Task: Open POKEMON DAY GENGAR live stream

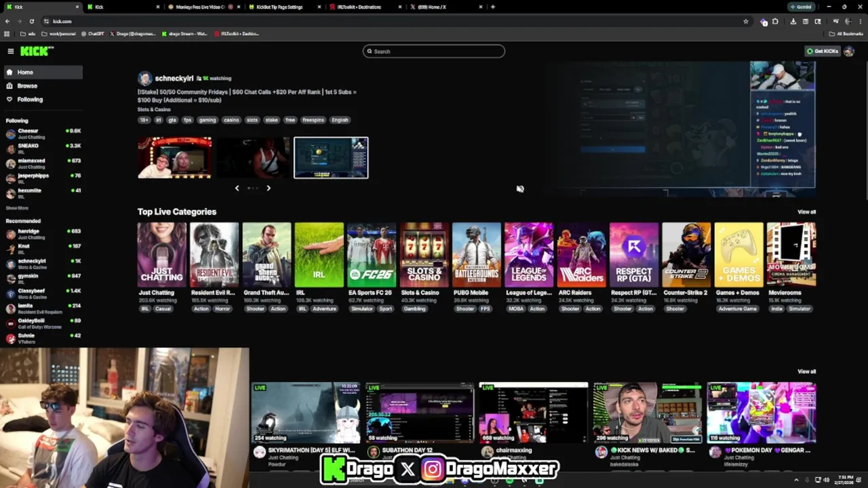Action: click(762, 413)
